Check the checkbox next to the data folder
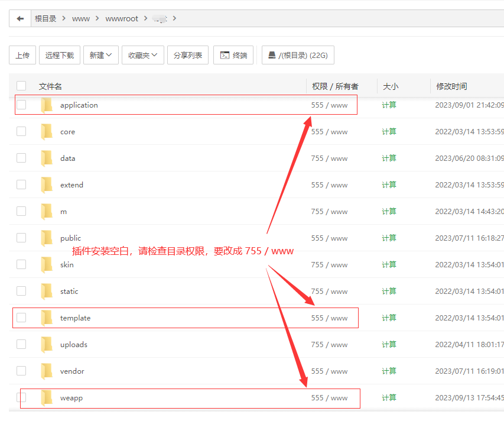Viewport: 504px width, 424px height. 22,158
